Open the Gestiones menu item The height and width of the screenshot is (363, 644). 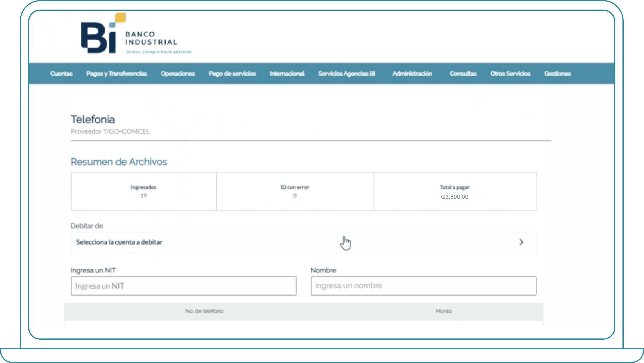coord(557,74)
